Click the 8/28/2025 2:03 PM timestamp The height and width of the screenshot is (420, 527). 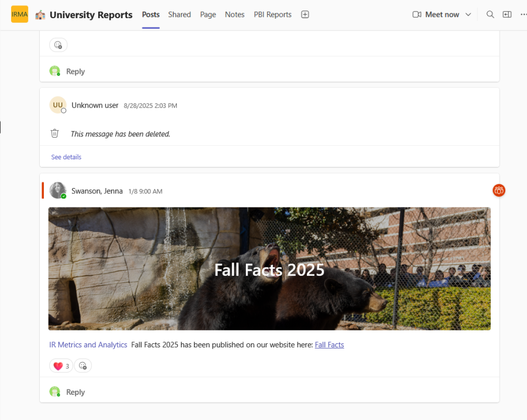coord(150,105)
